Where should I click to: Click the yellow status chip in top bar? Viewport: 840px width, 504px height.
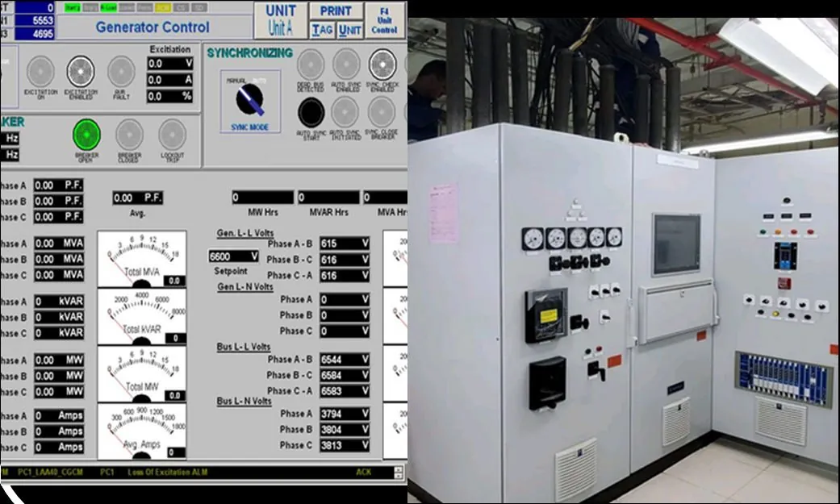coord(163,8)
